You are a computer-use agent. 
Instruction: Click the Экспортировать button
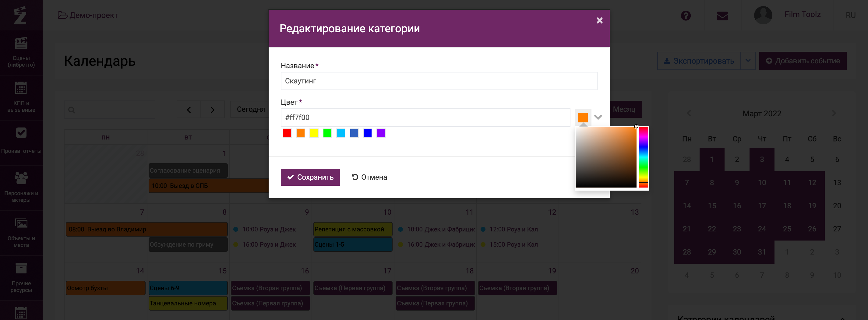(x=699, y=61)
